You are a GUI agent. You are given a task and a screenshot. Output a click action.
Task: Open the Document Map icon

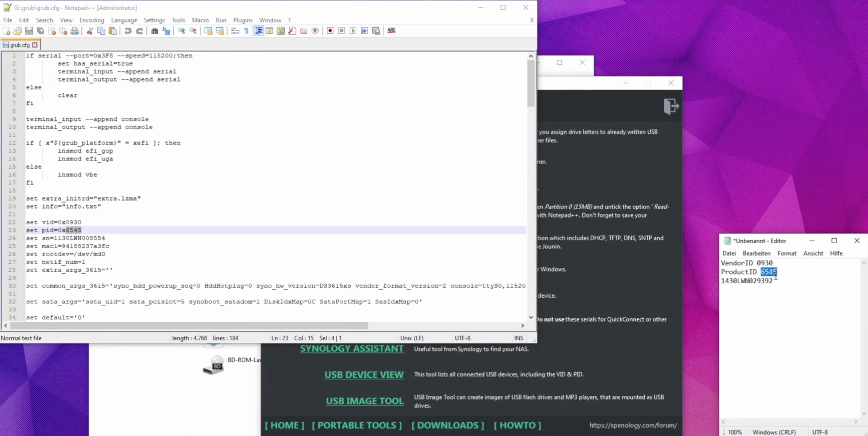pos(281,31)
